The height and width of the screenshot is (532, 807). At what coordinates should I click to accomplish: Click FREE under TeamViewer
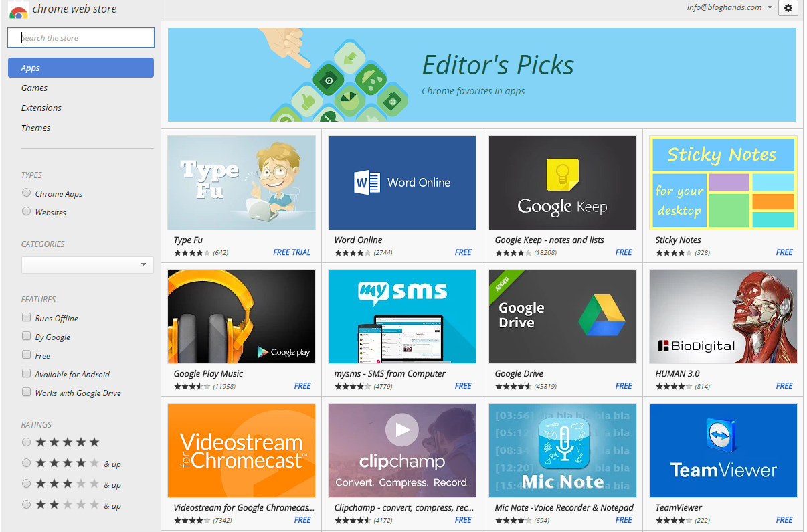pyautogui.click(x=784, y=520)
